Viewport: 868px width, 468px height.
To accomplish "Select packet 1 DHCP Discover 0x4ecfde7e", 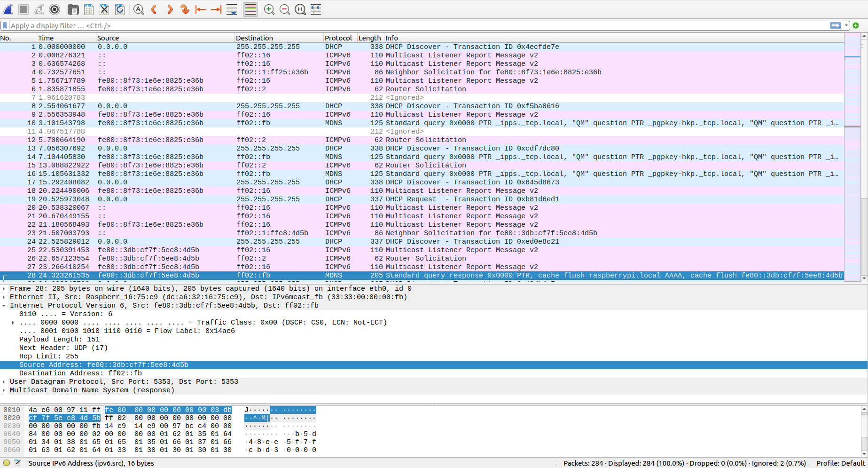I will tap(422, 47).
